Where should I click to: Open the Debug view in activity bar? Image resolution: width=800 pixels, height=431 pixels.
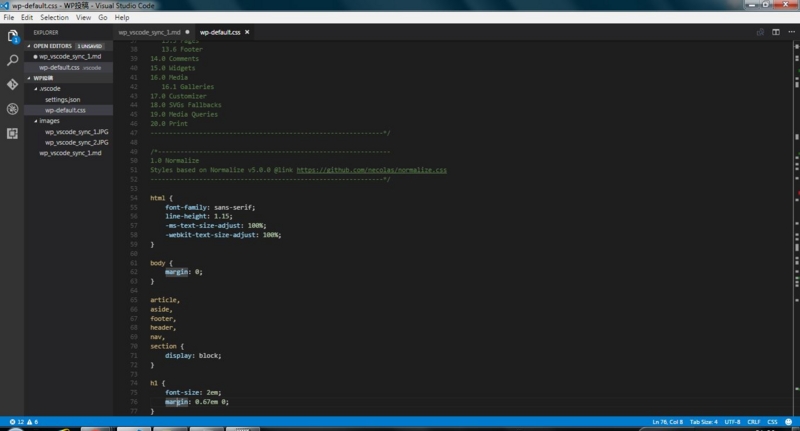point(12,109)
